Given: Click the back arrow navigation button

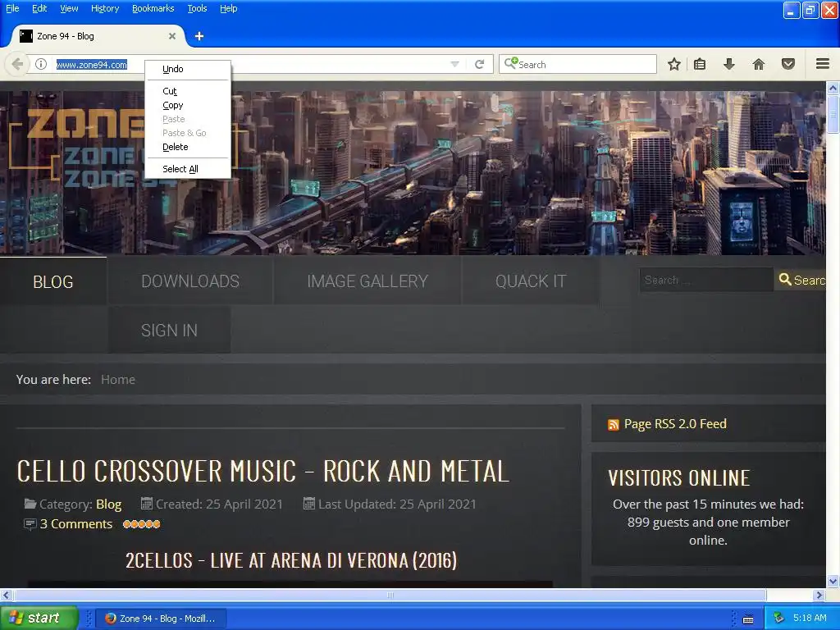Looking at the screenshot, I should [17, 64].
